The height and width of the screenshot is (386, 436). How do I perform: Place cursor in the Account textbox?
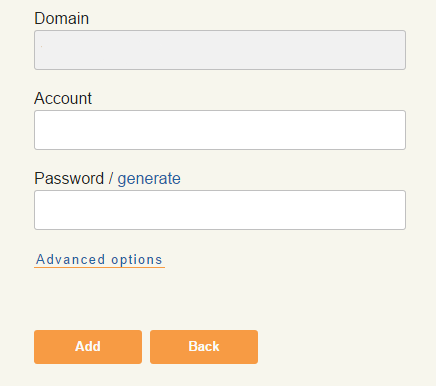click(x=220, y=130)
